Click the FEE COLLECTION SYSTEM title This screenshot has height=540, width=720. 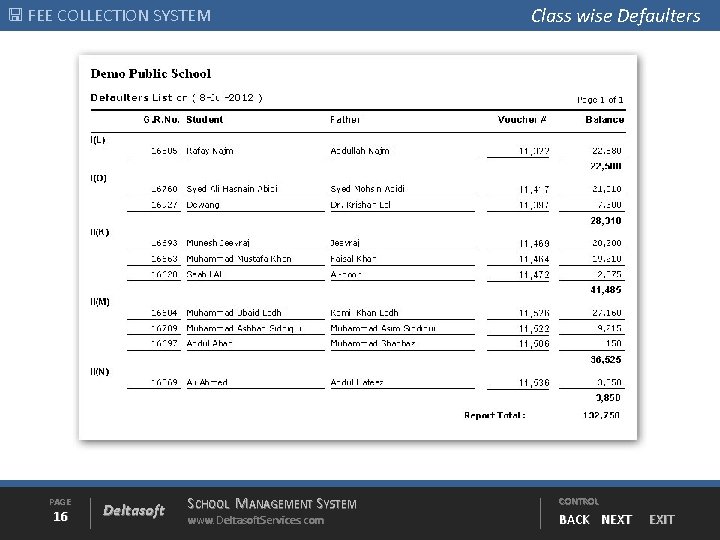point(119,16)
